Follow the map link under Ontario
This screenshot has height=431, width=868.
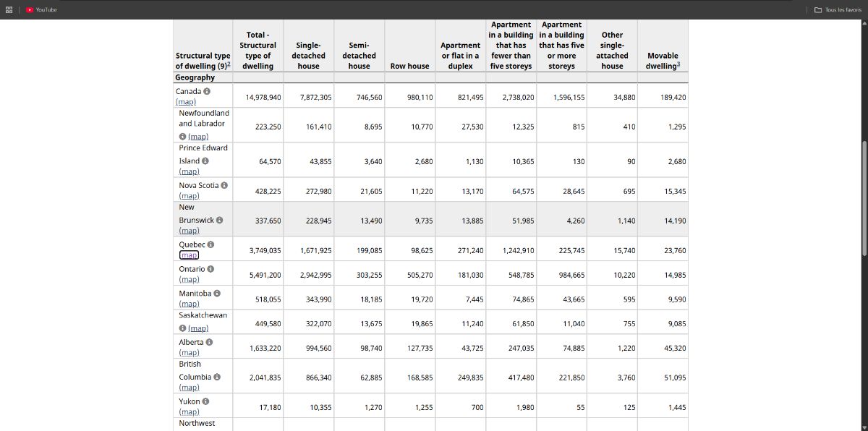[190, 279]
